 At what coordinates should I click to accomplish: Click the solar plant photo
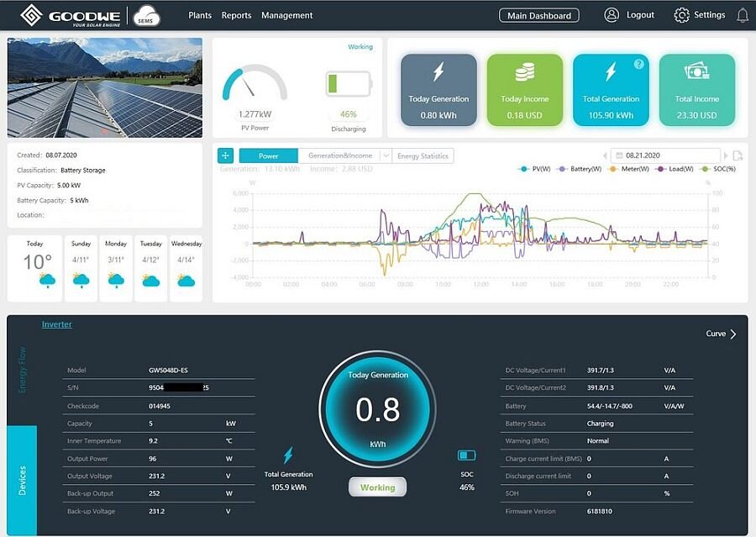pos(105,87)
